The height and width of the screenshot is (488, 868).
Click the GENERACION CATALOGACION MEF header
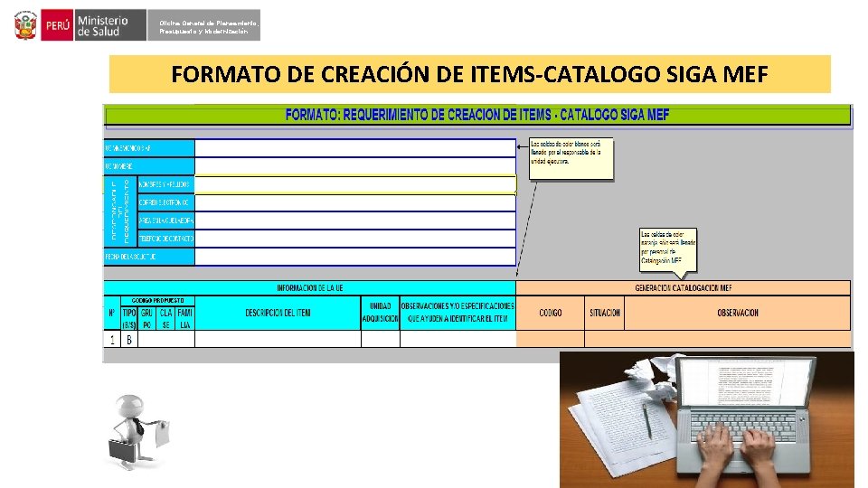[x=684, y=287]
